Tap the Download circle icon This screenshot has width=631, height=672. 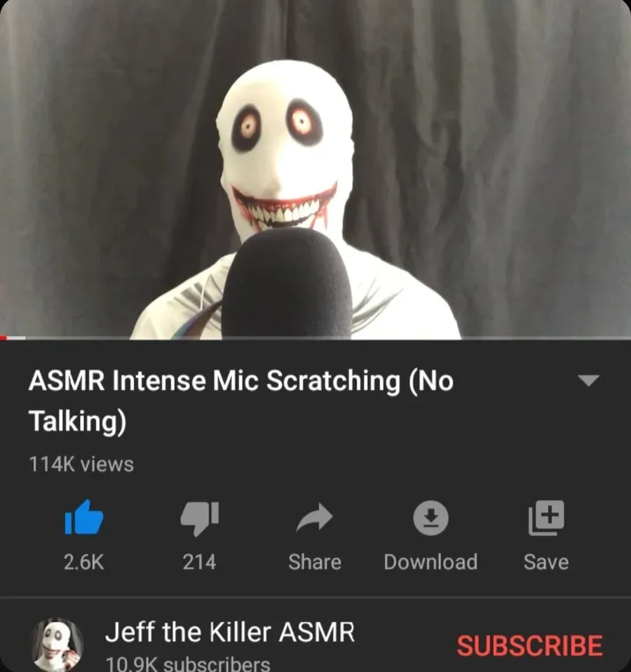click(x=430, y=518)
